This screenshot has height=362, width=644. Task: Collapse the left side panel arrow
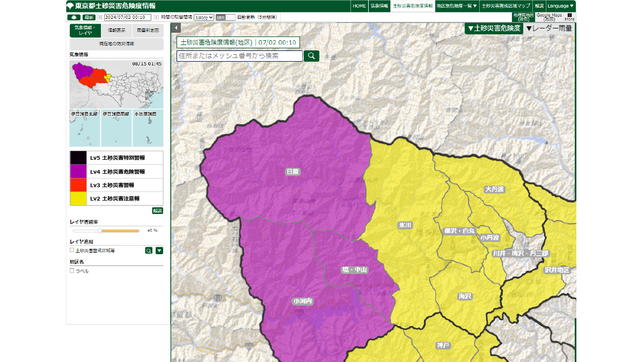(x=177, y=28)
